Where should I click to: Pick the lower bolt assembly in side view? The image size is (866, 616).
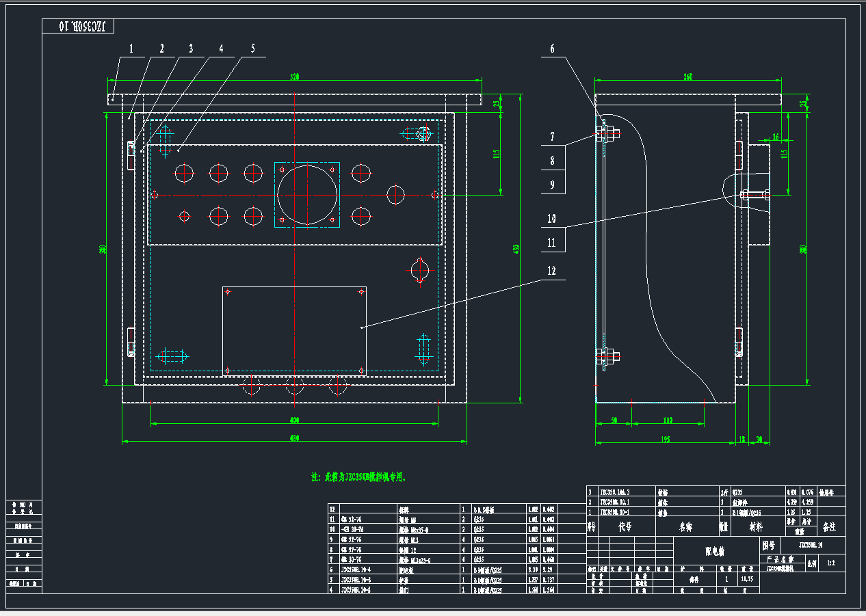(607, 356)
